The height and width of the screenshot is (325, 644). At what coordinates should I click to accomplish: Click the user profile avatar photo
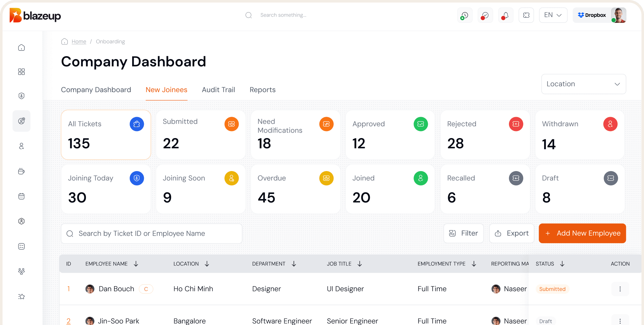pyautogui.click(x=618, y=15)
